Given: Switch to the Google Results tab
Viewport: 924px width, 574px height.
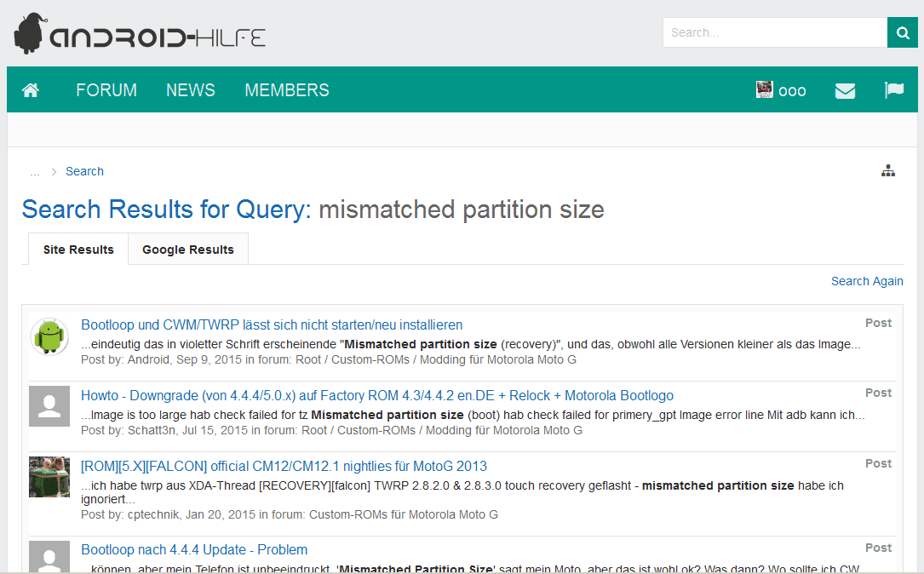Looking at the screenshot, I should 188,250.
